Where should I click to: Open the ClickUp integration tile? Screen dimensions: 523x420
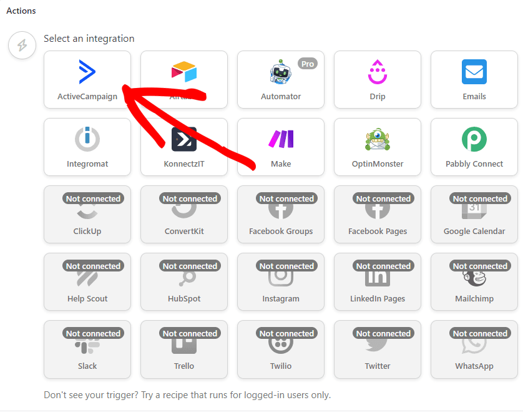(87, 214)
